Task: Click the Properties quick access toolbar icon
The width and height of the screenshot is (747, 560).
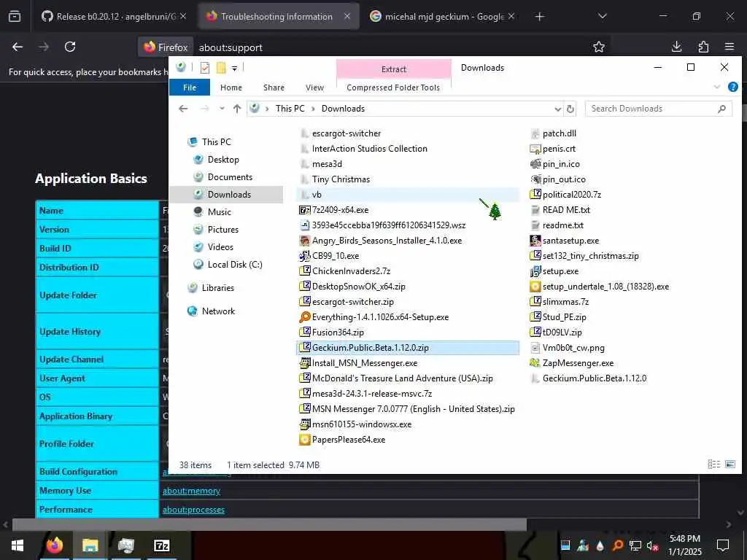Action: (x=205, y=68)
